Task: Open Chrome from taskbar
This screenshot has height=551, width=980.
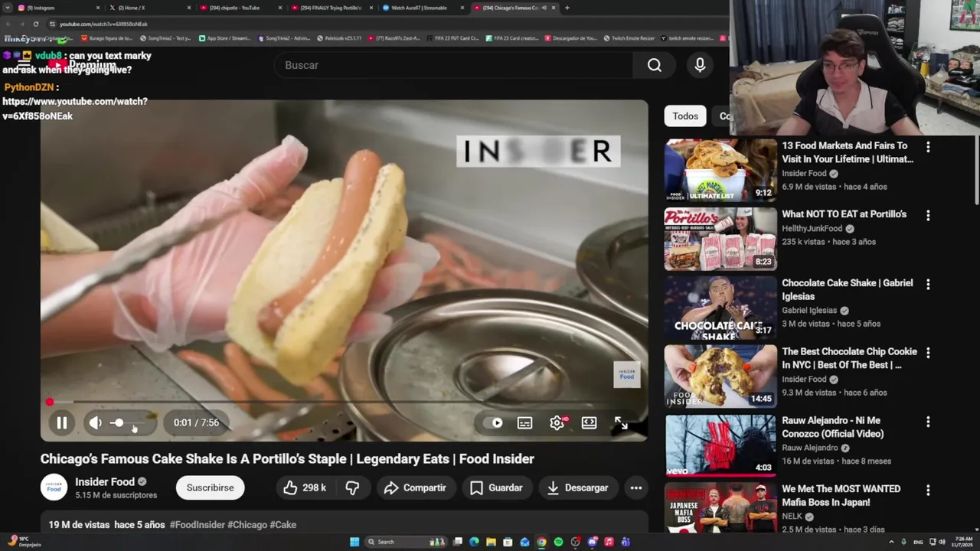Action: point(541,542)
